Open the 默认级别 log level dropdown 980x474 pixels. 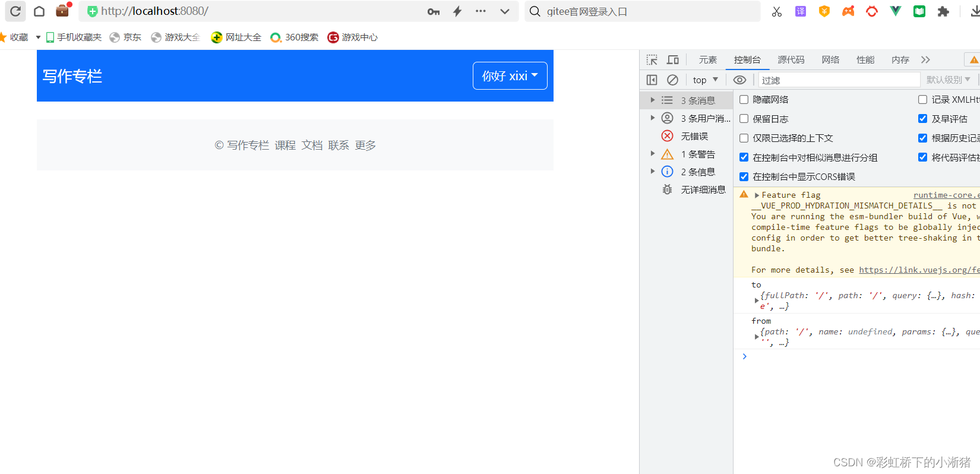(x=949, y=80)
